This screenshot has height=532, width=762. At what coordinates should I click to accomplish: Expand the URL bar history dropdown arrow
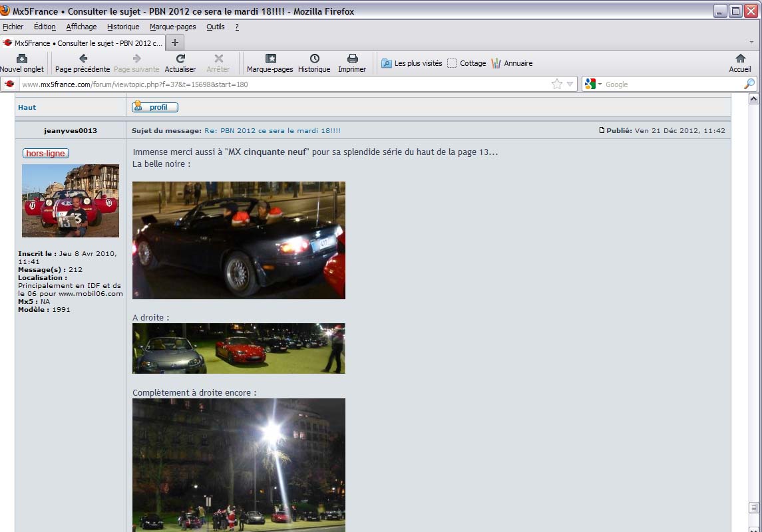(x=570, y=84)
